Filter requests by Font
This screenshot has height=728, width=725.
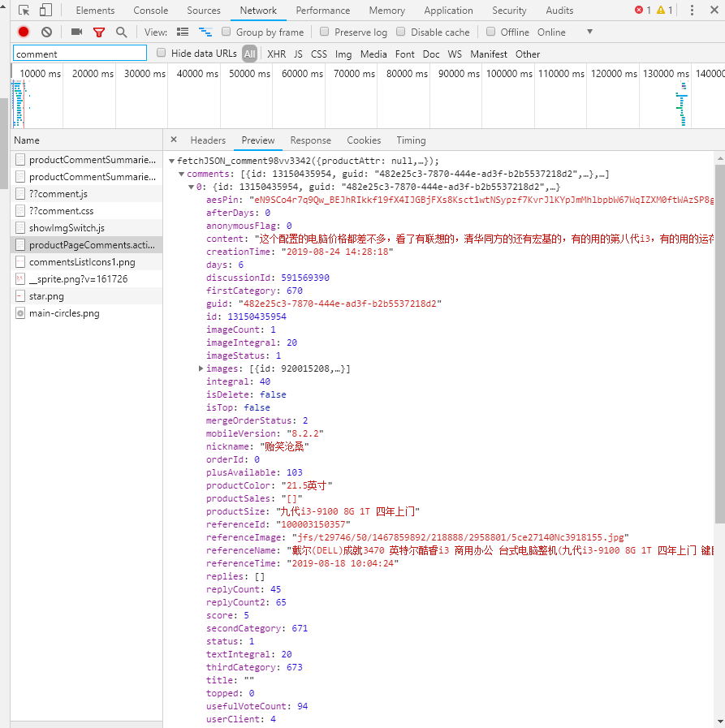click(x=405, y=54)
